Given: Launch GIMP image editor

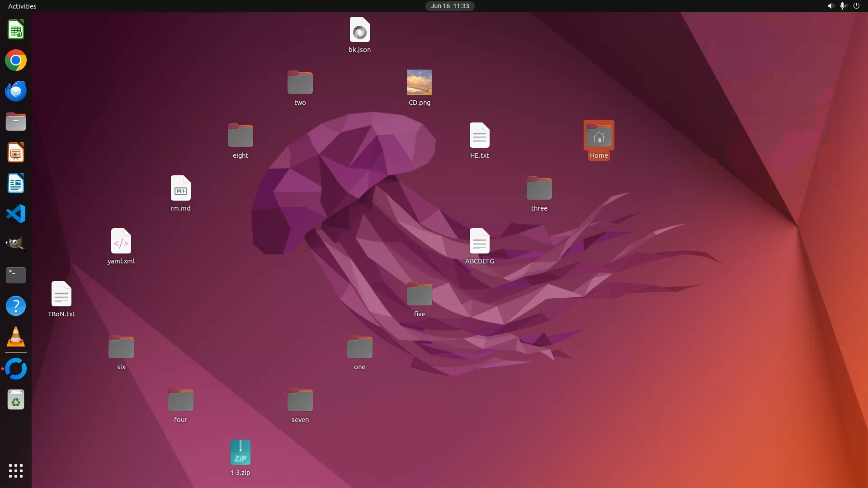Looking at the screenshot, I should click(16, 244).
